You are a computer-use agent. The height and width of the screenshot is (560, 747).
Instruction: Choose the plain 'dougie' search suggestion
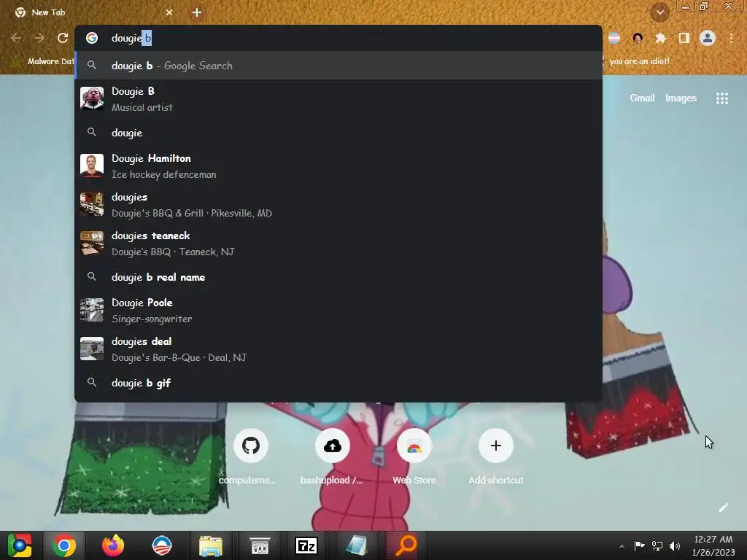click(338, 133)
